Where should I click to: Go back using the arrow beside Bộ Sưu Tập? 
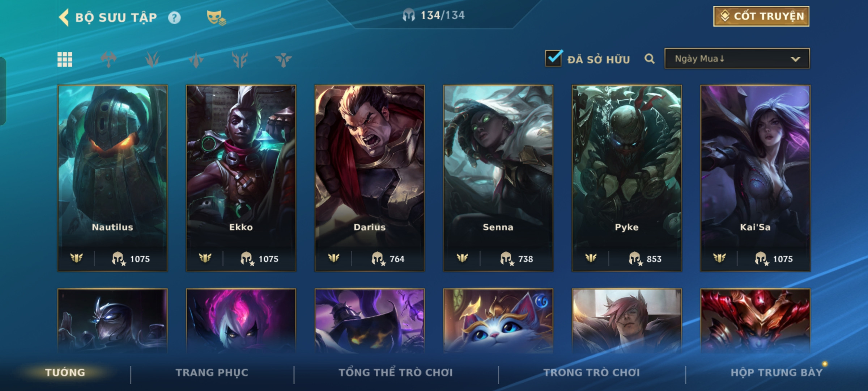(x=64, y=17)
